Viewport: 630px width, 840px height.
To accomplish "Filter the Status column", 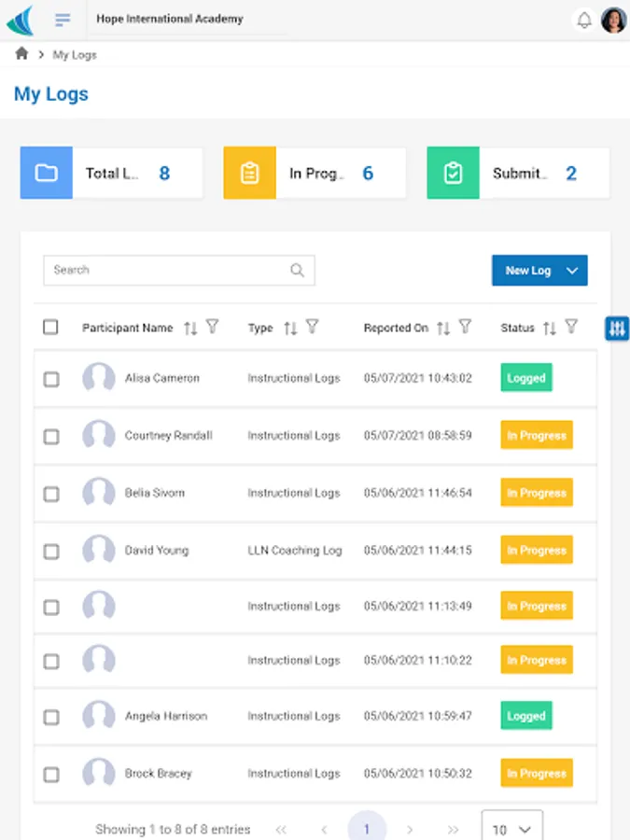I will coord(571,327).
